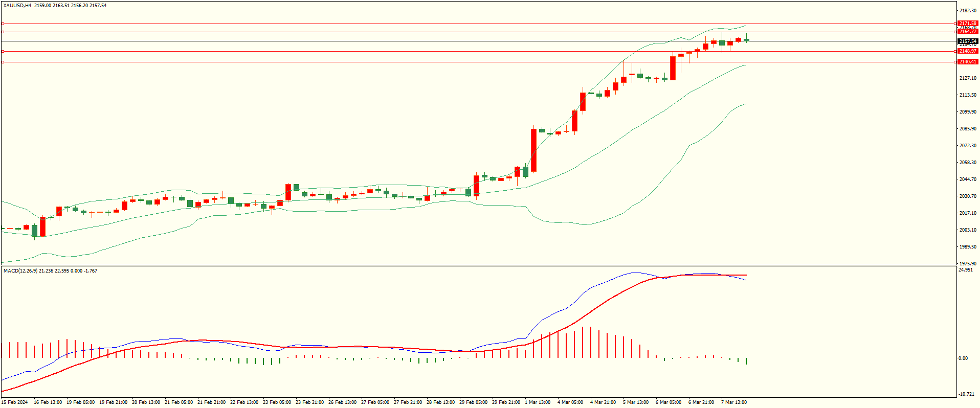This screenshot has width=980, height=408.
Task: Click the 2171.58 red price label
Action: point(967,24)
